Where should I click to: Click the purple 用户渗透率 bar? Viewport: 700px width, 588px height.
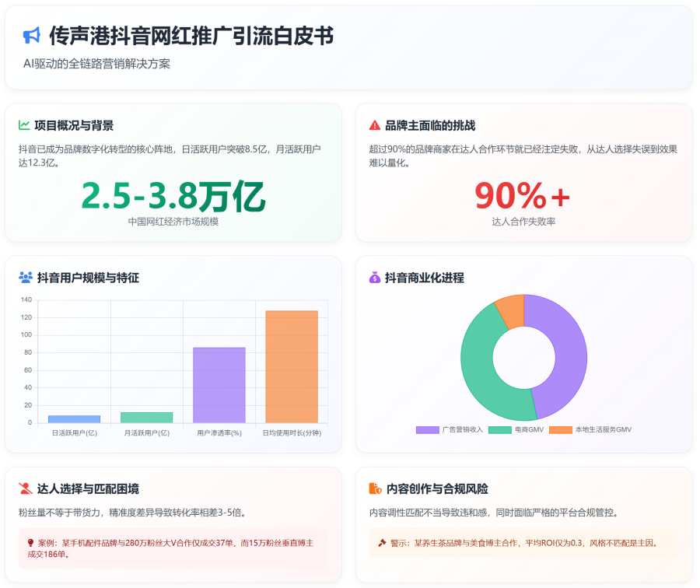click(219, 385)
